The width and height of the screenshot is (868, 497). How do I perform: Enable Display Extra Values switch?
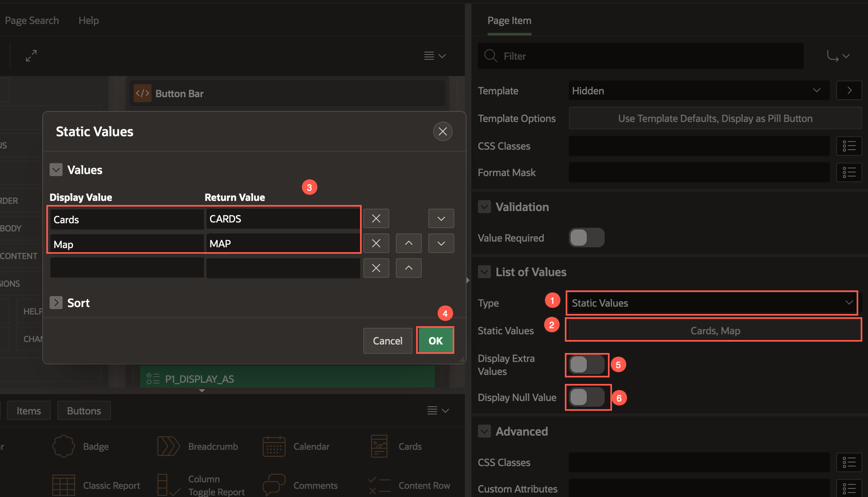coord(586,365)
